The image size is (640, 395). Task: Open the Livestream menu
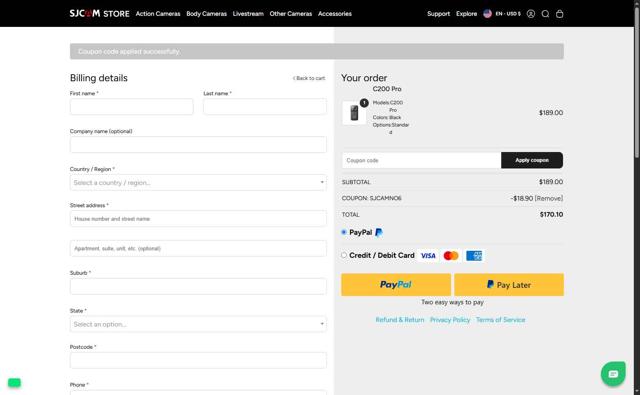tap(248, 13)
